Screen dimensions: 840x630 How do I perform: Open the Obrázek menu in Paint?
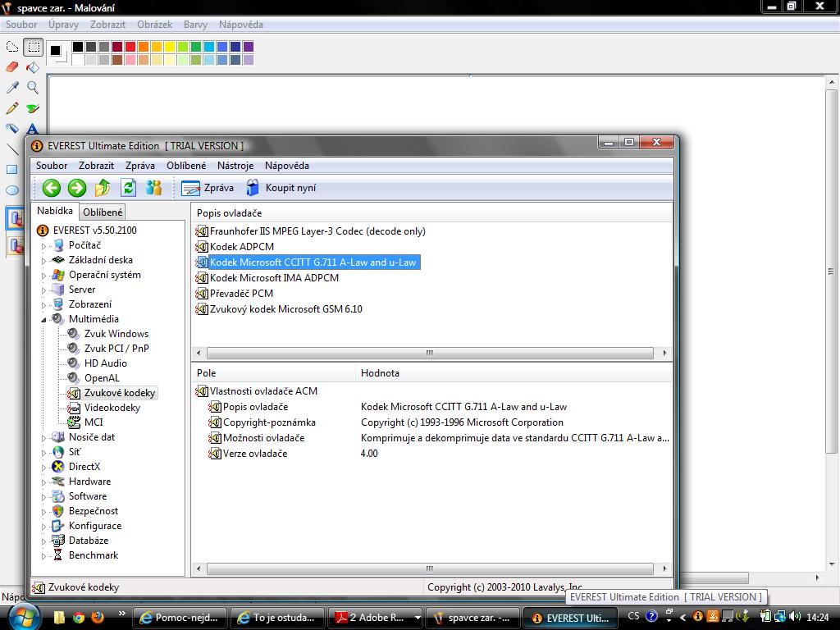pos(154,25)
